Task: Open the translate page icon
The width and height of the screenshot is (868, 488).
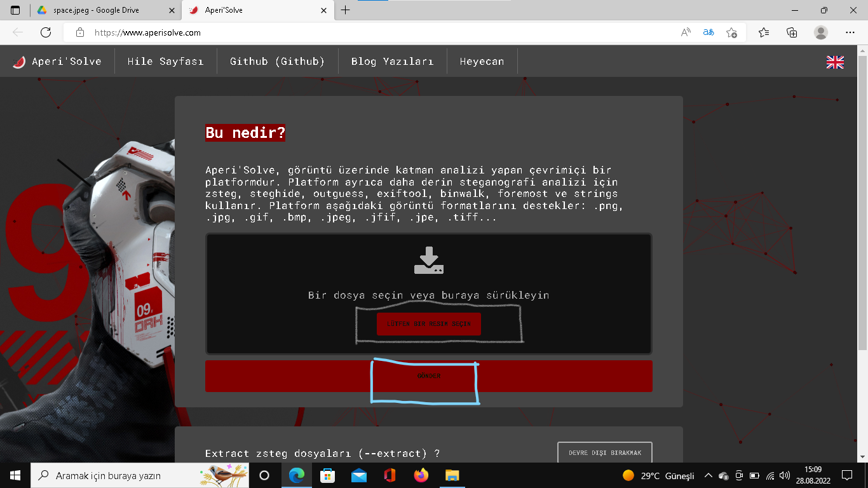Action: (x=709, y=32)
